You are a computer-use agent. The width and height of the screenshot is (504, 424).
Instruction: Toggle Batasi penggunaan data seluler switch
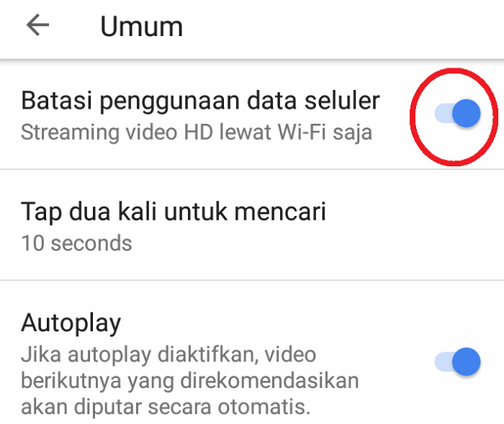tap(458, 113)
